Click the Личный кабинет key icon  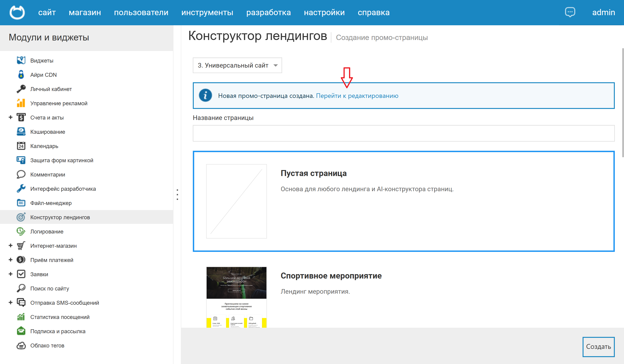pyautogui.click(x=21, y=89)
